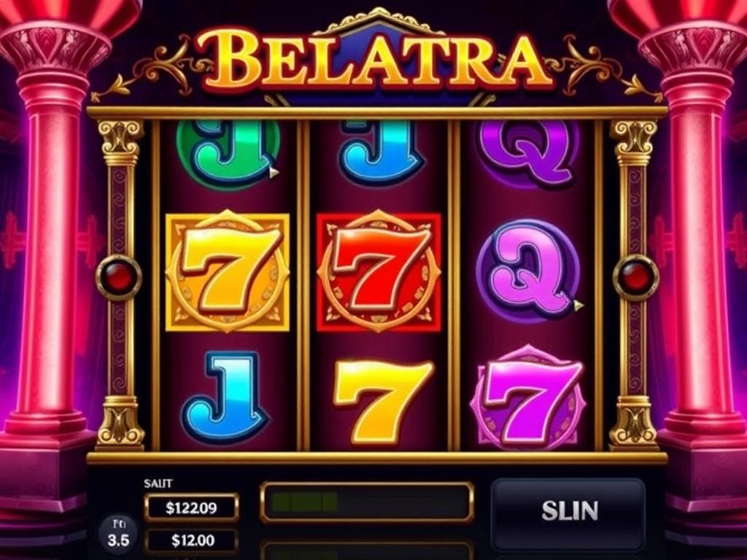This screenshot has height=560, width=747.
Task: Click the left red gem payline indicator
Action: [x=119, y=277]
